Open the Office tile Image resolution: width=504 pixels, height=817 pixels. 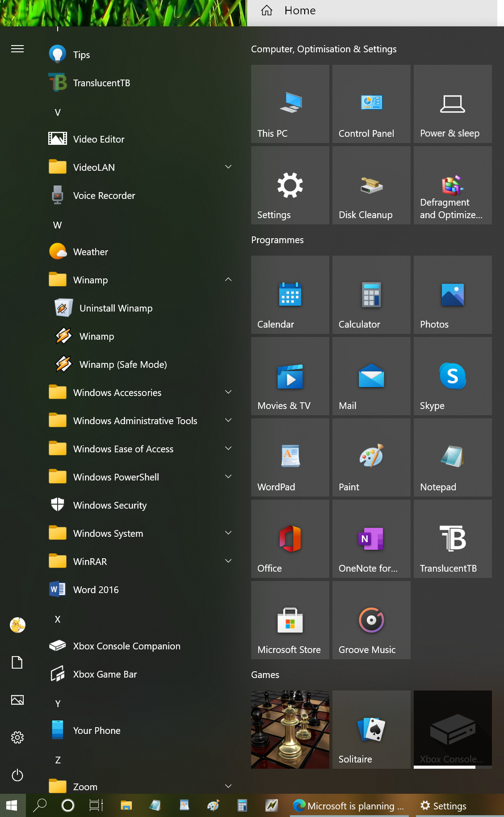click(x=290, y=539)
